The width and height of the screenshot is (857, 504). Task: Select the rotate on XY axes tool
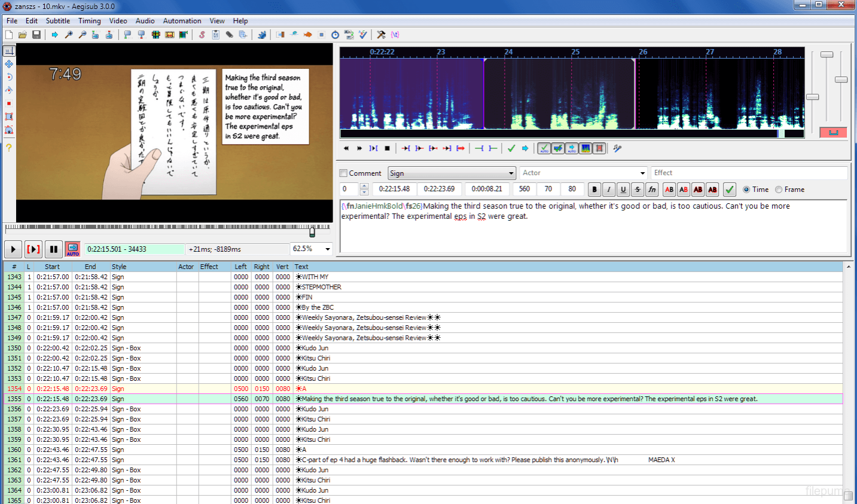(x=9, y=90)
